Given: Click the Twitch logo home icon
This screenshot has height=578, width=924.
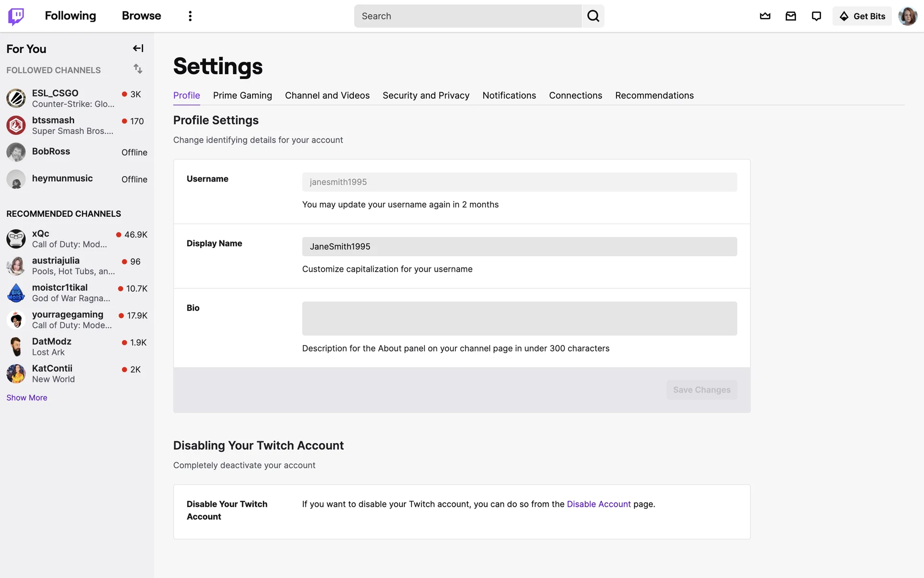Looking at the screenshot, I should pos(16,16).
